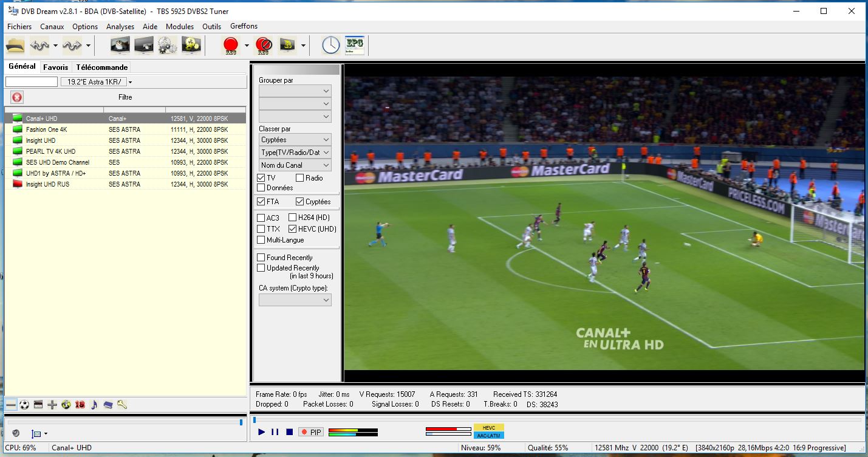This screenshot has width=868, height=457.
Task: Enable the H264 (HD) checkbox
Action: [293, 218]
